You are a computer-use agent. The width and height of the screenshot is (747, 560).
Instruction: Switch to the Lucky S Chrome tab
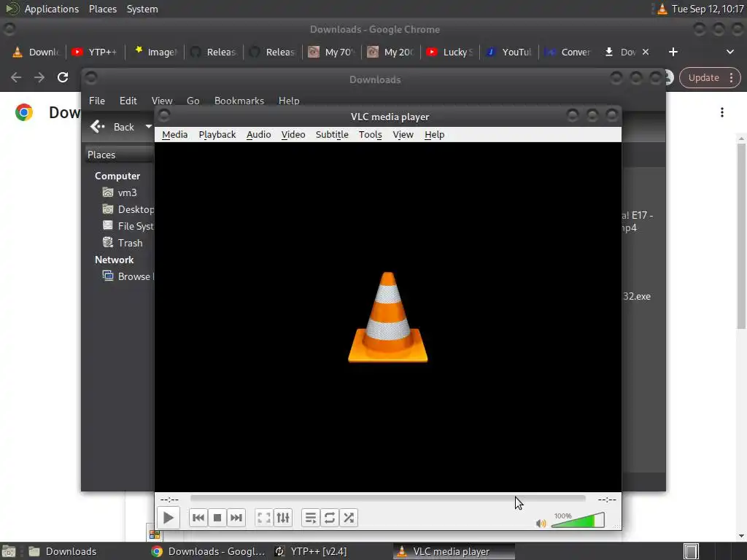coord(450,52)
